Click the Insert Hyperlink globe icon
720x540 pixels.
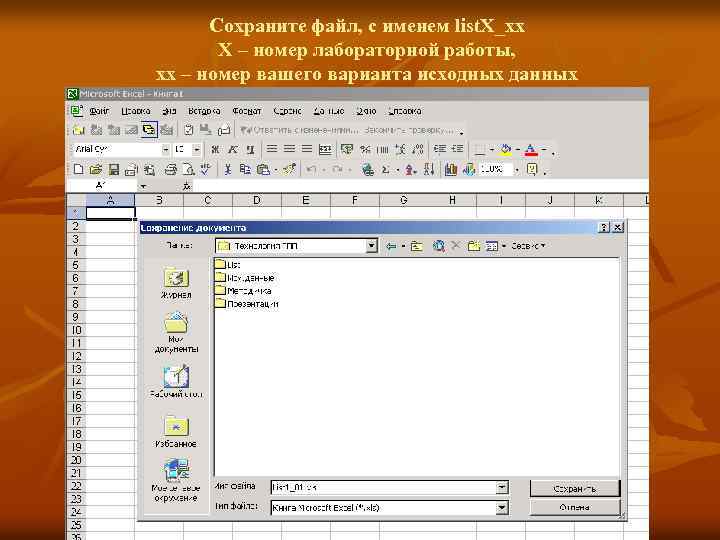pos(367,169)
